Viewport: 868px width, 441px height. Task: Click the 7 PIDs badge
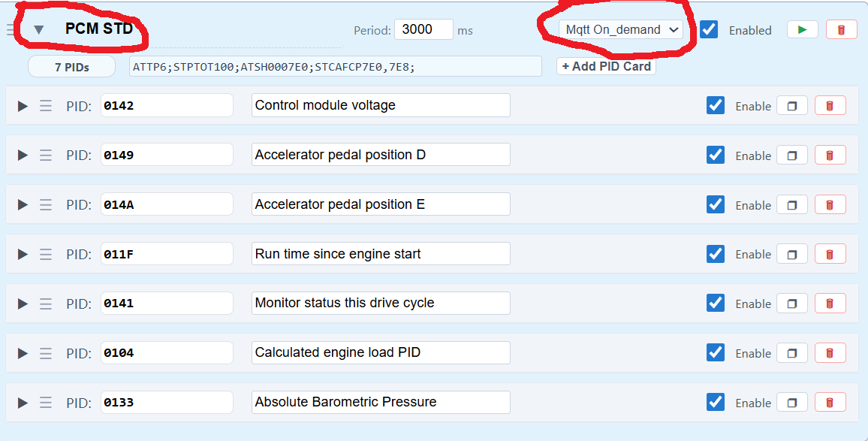[x=71, y=67]
